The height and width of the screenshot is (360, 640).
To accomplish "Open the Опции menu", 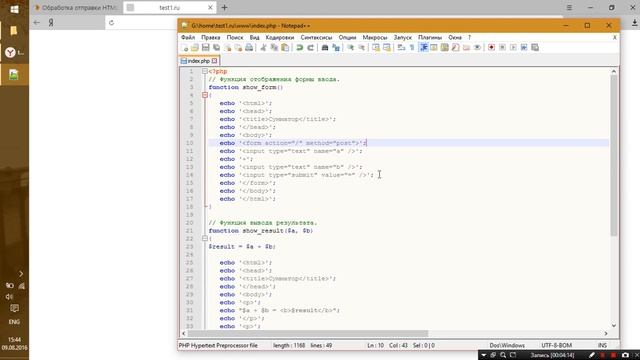I will tap(347, 37).
